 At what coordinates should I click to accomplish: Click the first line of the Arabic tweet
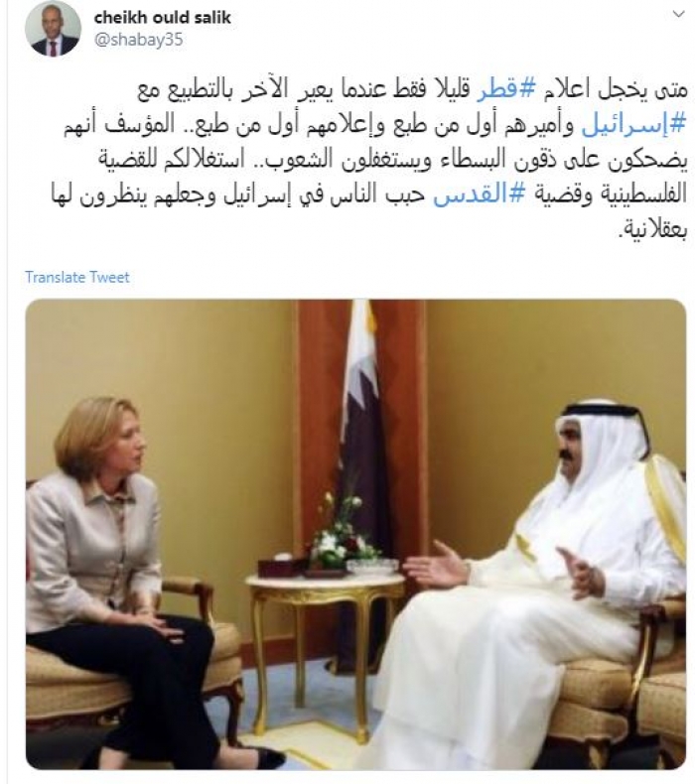point(413,90)
